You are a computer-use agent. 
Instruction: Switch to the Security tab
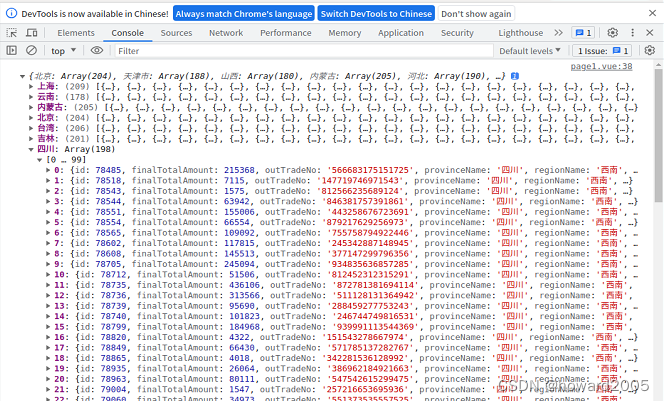pos(457,33)
